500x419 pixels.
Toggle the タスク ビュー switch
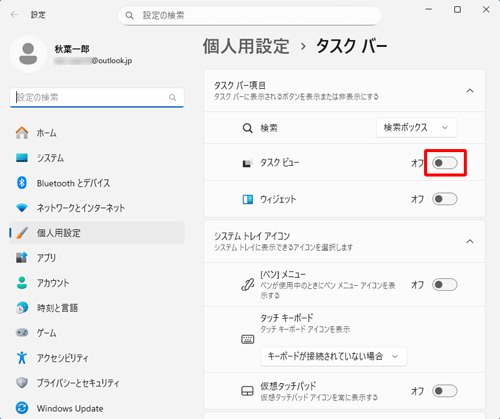click(445, 163)
